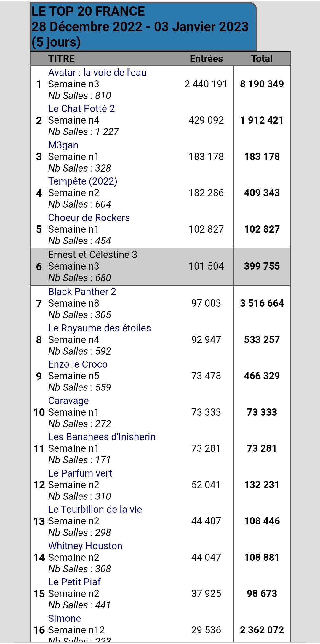Select the Tempête (2022) title link
The height and width of the screenshot is (644, 320).
tap(83, 181)
